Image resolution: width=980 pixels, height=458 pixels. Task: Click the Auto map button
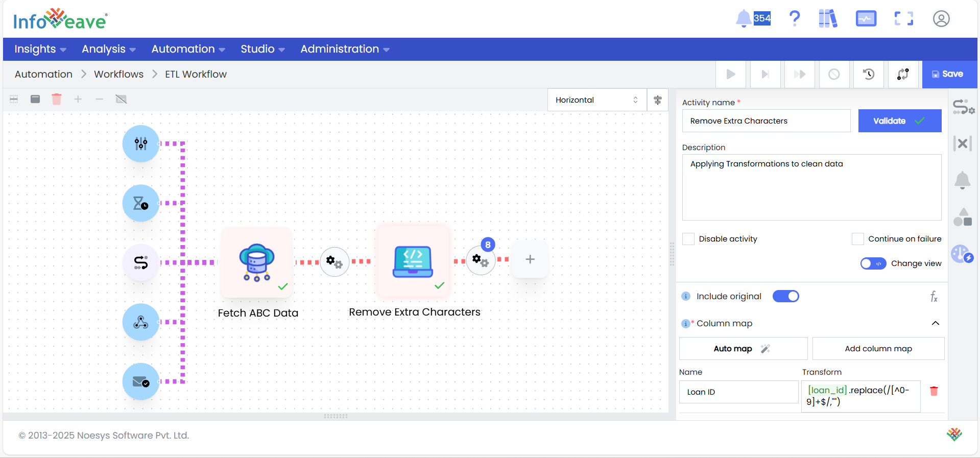coord(743,349)
